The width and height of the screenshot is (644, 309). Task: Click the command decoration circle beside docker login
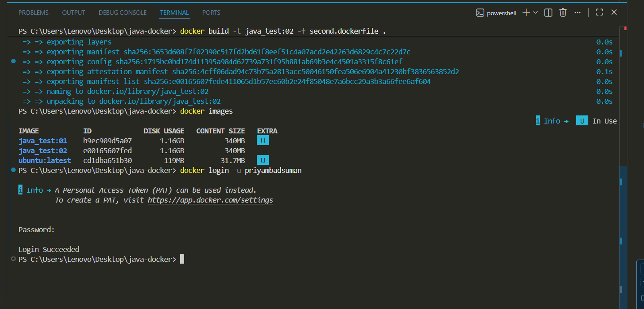coord(13,170)
